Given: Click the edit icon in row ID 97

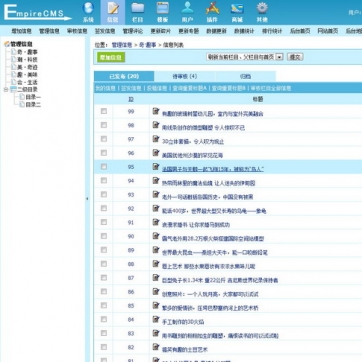Looking at the screenshot, I should (156, 139).
